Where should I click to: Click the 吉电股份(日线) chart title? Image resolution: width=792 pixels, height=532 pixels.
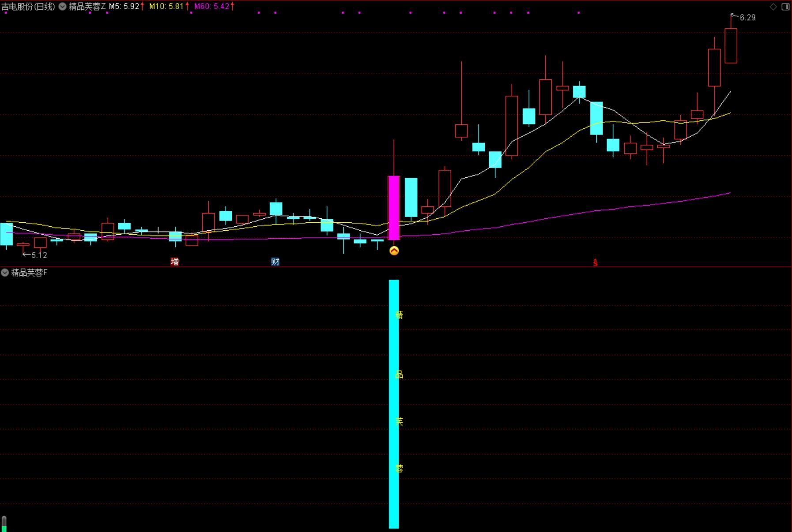pos(28,7)
